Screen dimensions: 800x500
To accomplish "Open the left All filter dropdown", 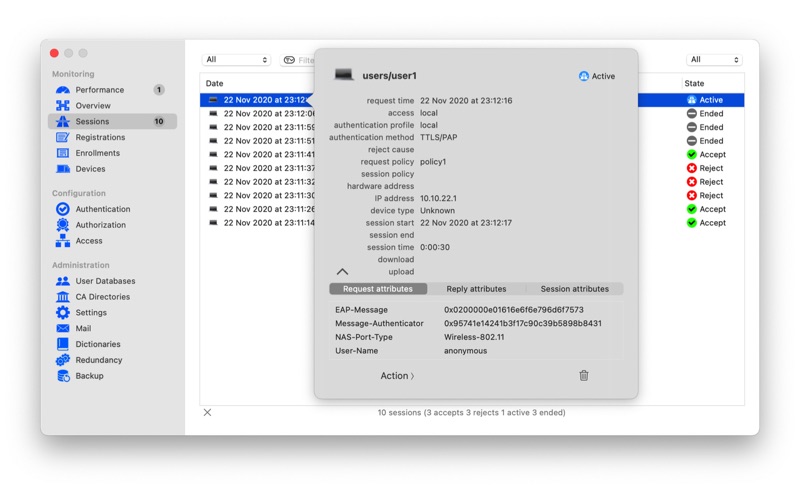I will pyautogui.click(x=236, y=60).
